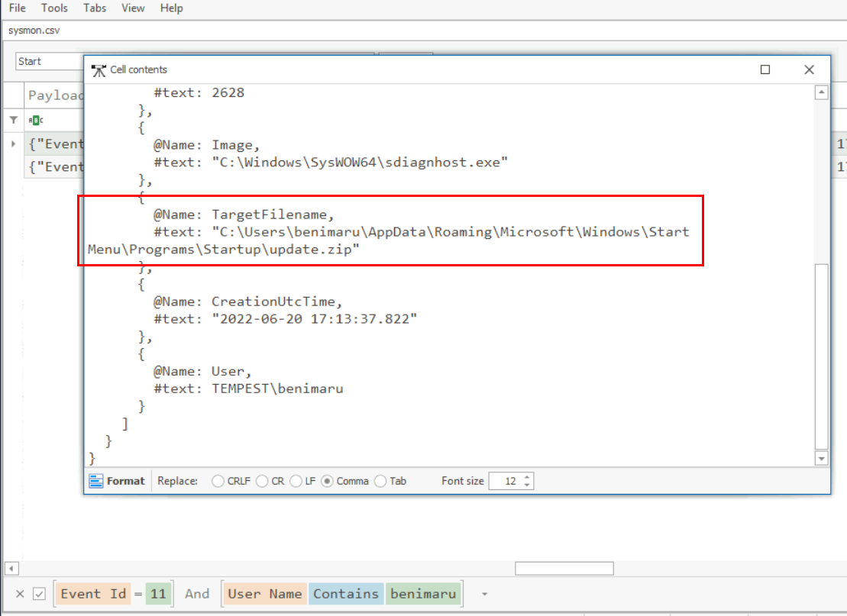Click the vertical scrollbar thumb in Cell contents
Image resolution: width=847 pixels, height=616 pixels.
(821, 356)
